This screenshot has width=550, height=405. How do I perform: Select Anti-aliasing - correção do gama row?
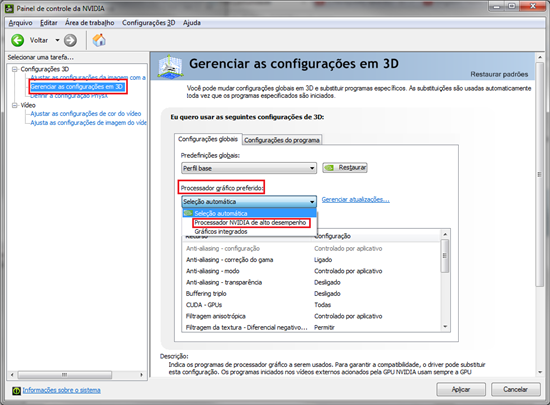click(311, 260)
